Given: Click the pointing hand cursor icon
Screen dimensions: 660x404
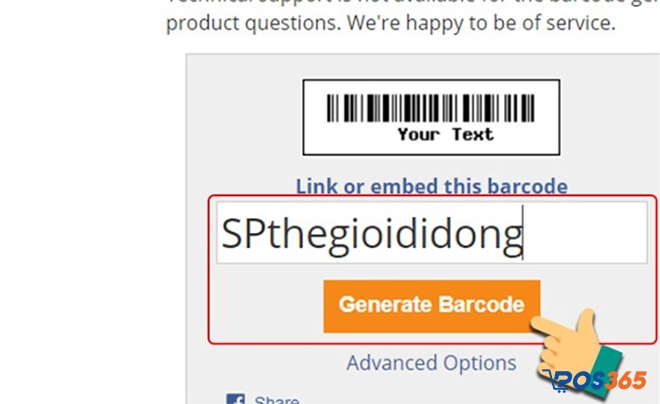Looking at the screenshot, I should point(568,343).
